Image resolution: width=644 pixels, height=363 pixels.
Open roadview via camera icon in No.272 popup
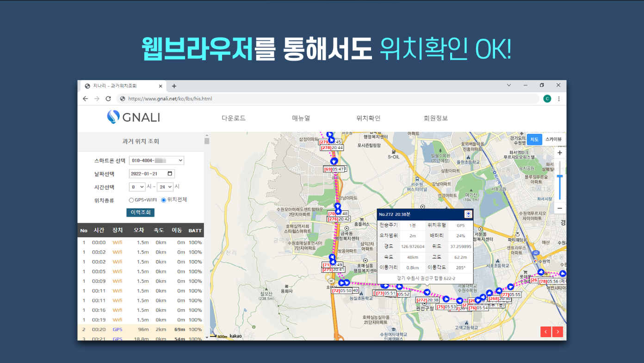468,214
